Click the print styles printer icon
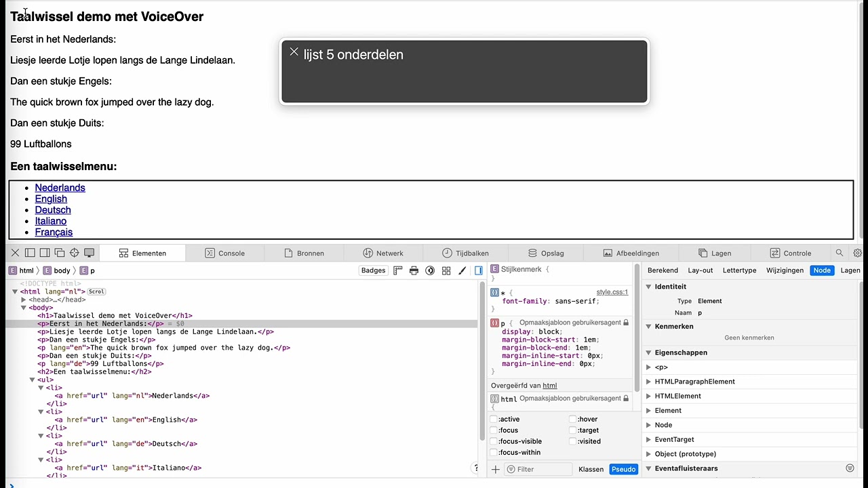 [414, 270]
